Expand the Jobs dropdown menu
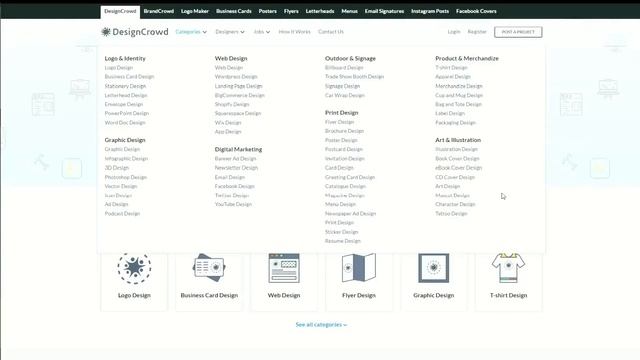This screenshot has width=640, height=360. [x=262, y=32]
